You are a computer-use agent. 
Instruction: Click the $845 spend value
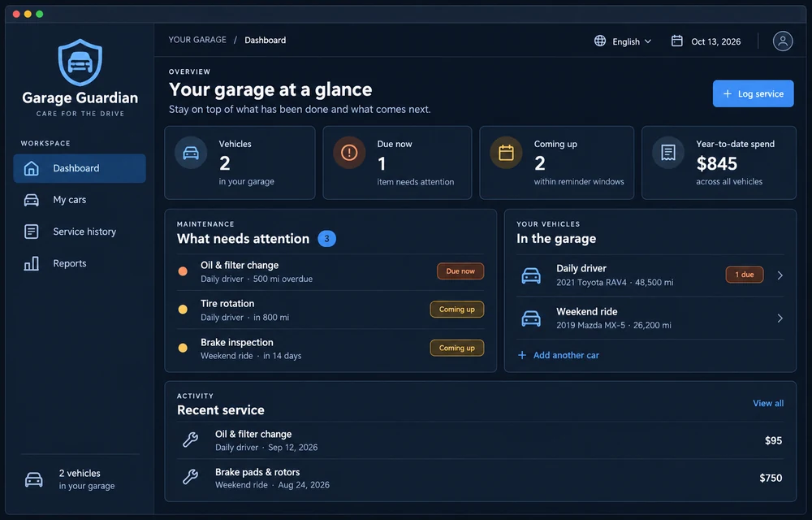point(716,163)
